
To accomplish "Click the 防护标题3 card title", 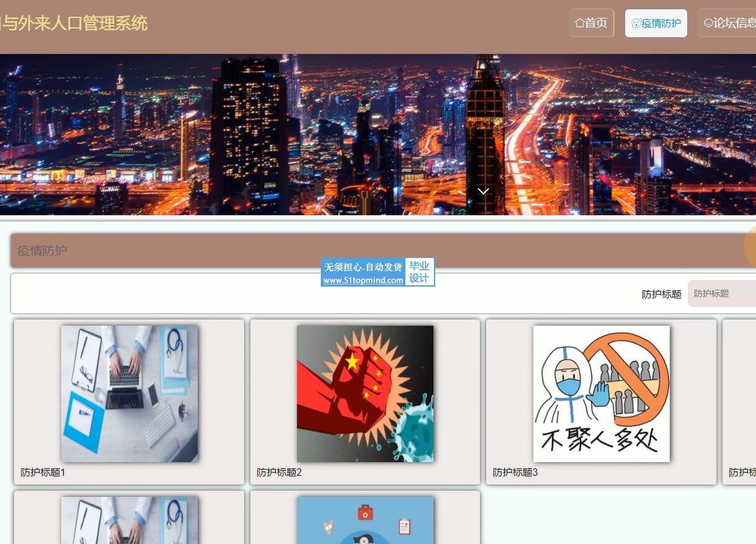I will tap(515, 473).
